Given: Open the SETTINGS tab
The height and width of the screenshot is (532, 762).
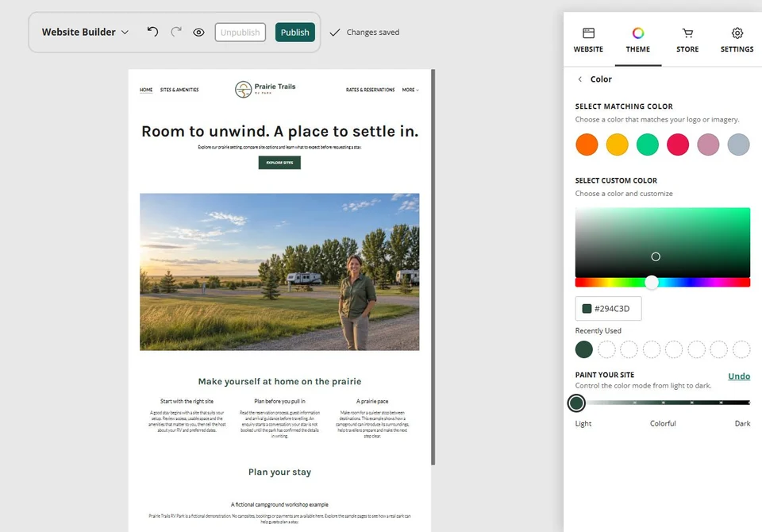Looking at the screenshot, I should pos(737,40).
